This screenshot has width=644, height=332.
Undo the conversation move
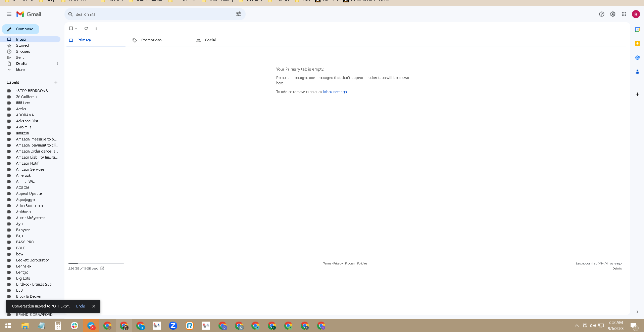pos(81,306)
